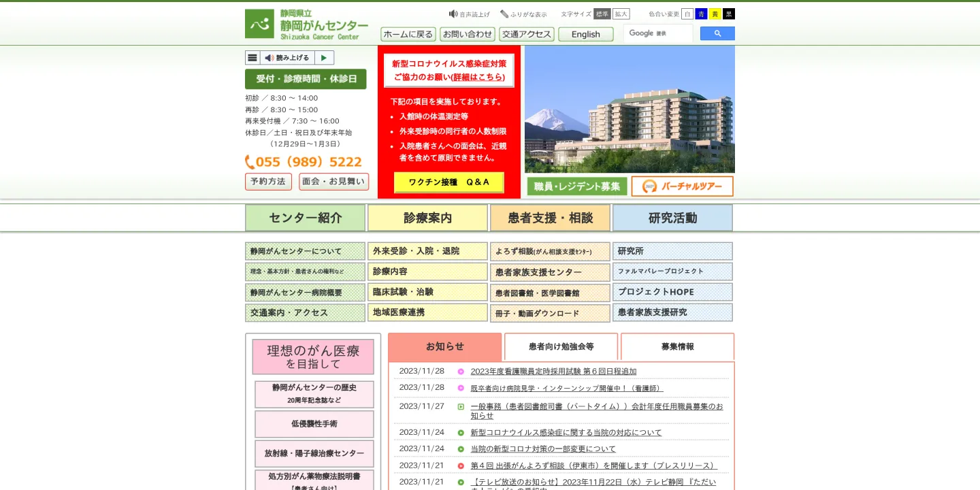Click the 読み上げる speaker button

coord(287,58)
